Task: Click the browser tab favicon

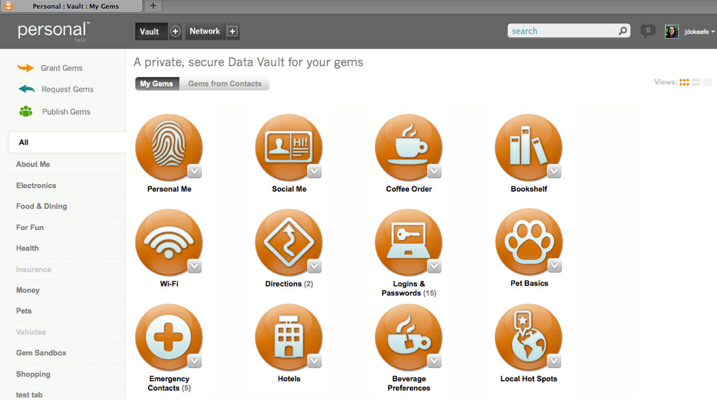Action: [x=8, y=6]
